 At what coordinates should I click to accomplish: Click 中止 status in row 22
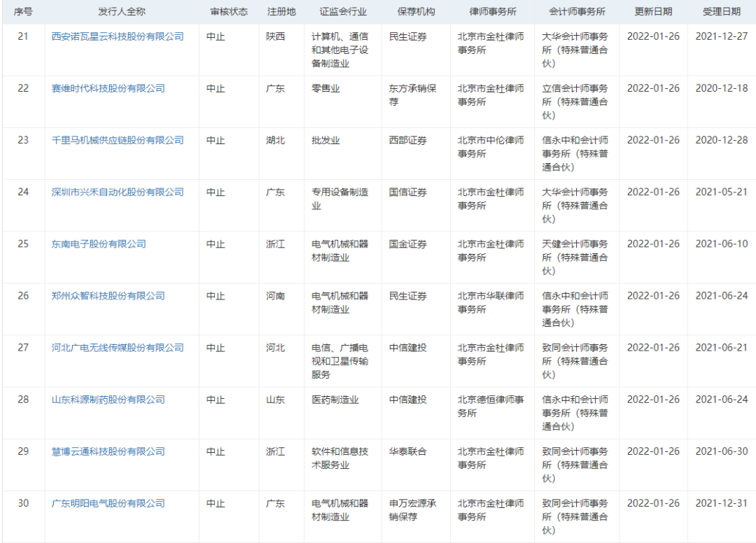pos(216,89)
